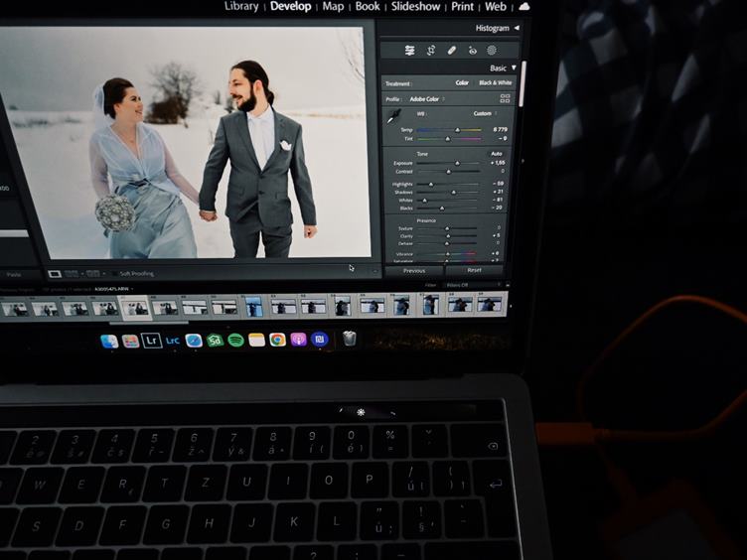Open the Adobe Color profile dropdown
The image size is (747, 560).
click(x=427, y=99)
